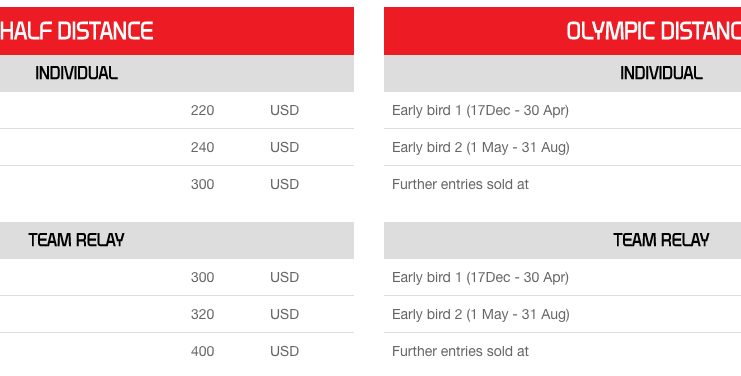Click USD label next to 220

tap(284, 111)
